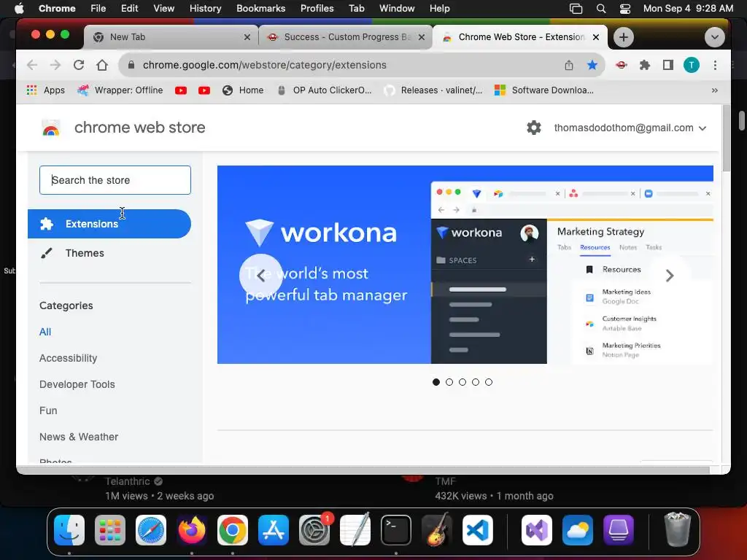Choose the Developer Tools category
Screen dimensions: 747x560
(x=77, y=384)
